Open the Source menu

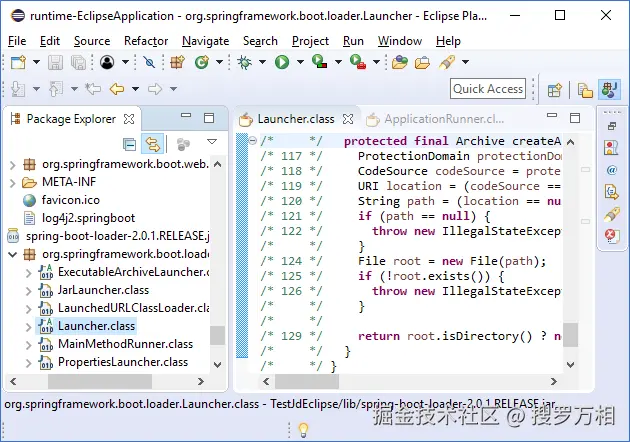92,41
